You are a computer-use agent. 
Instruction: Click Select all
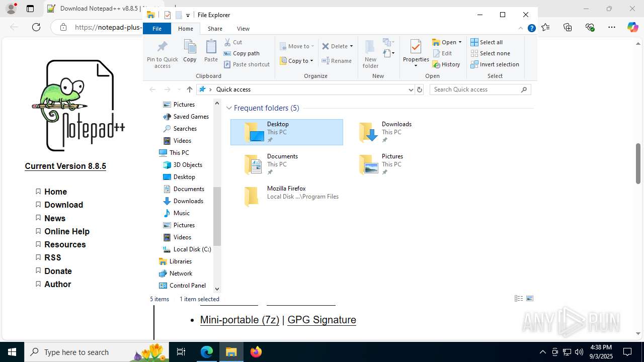(x=487, y=42)
